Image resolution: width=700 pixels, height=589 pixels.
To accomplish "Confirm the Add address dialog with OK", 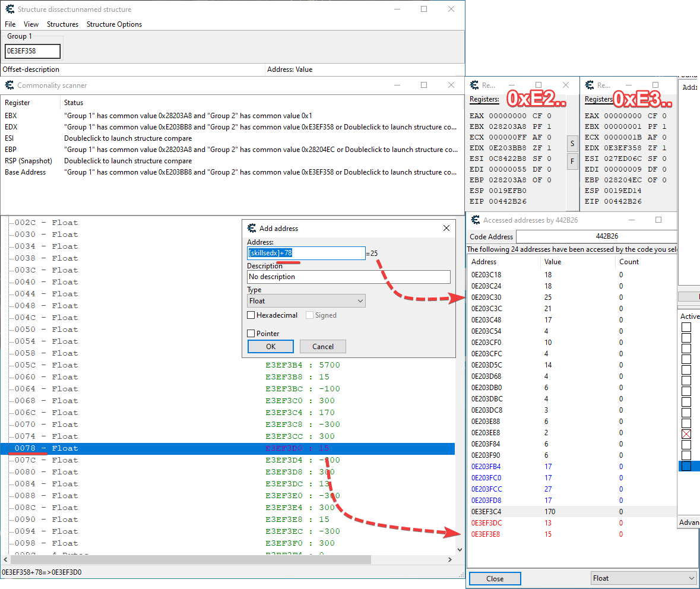I will [270, 346].
